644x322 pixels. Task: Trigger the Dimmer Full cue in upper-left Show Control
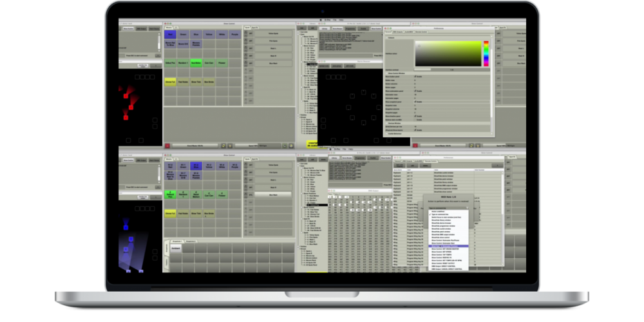(170, 82)
